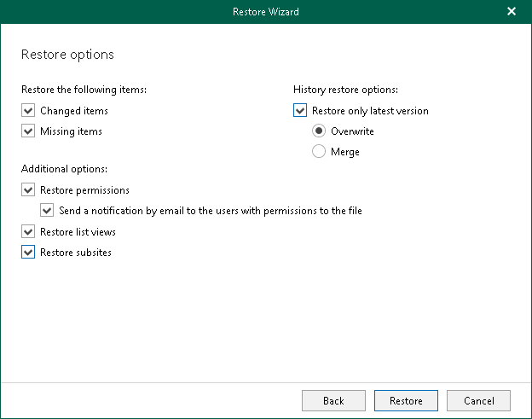The width and height of the screenshot is (532, 419).
Task: Uncheck the Restore list views checkbox
Action: pyautogui.click(x=28, y=231)
